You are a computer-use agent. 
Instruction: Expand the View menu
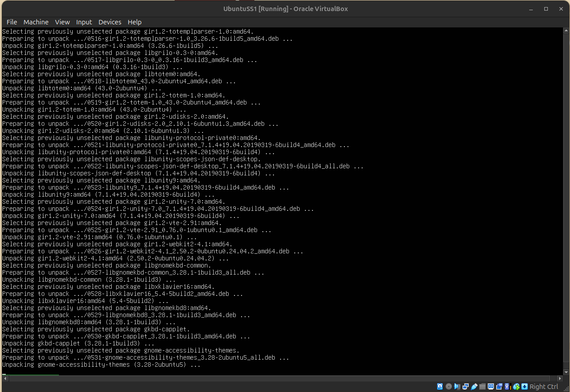pos(62,22)
